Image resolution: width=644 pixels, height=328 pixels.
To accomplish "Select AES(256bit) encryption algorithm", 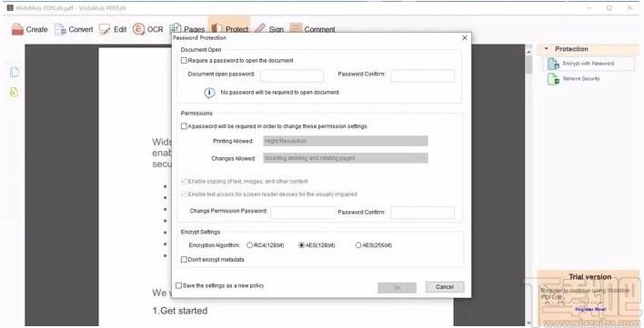I will tap(358, 245).
